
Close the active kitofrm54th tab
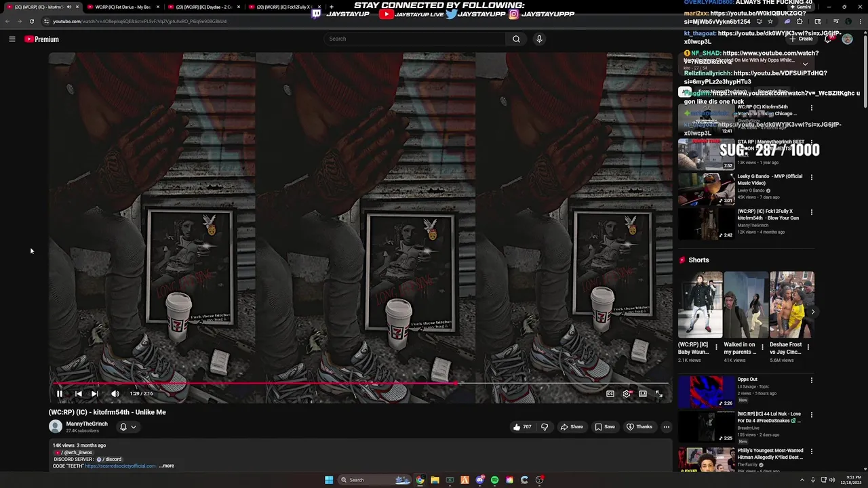[x=77, y=7]
